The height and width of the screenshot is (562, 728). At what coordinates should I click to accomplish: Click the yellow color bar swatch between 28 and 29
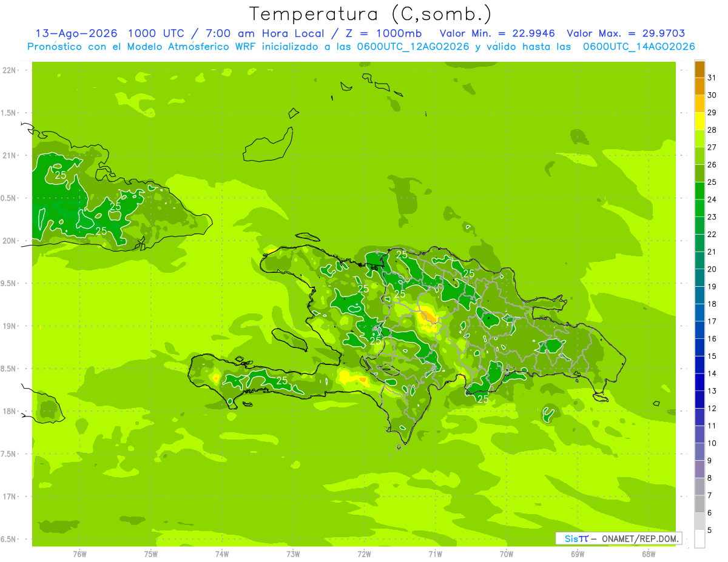click(699, 121)
